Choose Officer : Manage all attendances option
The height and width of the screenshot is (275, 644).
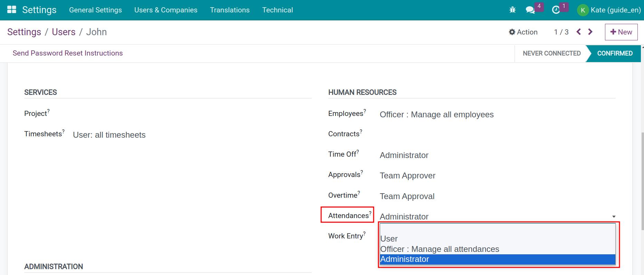point(440,249)
